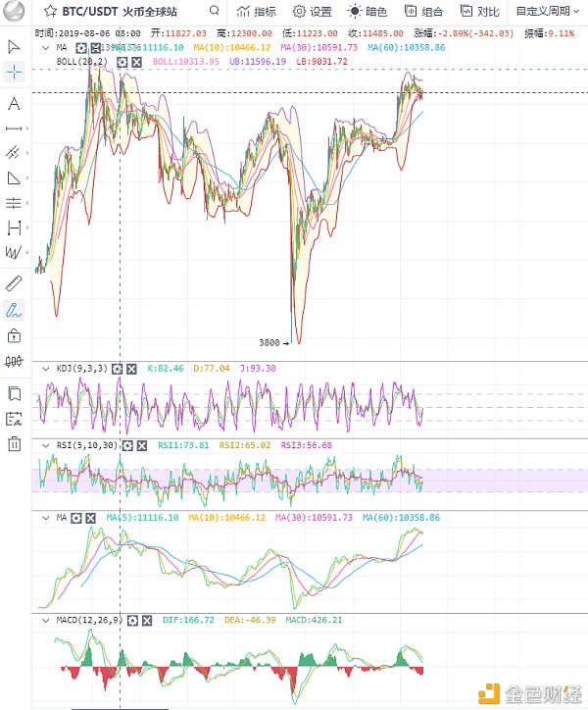Click the 时间:2019-08-06 08:00 timestamp
This screenshot has height=710, width=588.
point(88,33)
